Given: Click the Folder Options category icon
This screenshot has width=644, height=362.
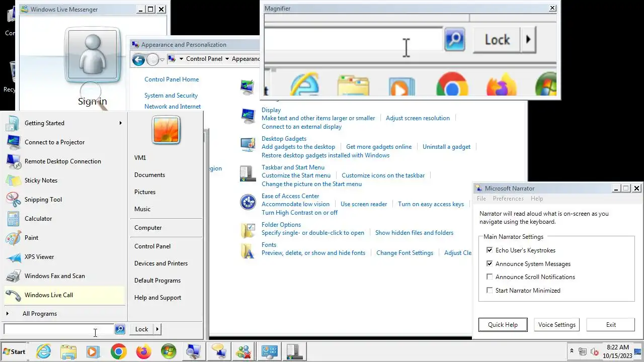Looking at the screenshot, I should click(x=248, y=230).
